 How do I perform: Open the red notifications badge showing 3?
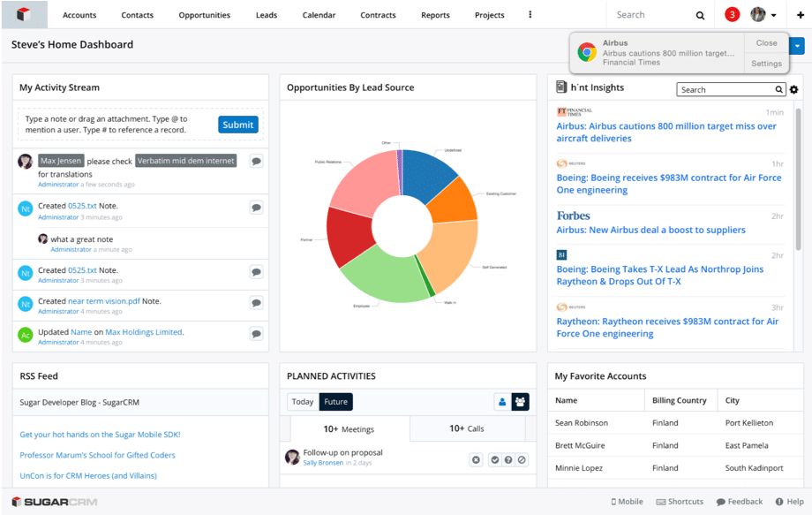[732, 14]
